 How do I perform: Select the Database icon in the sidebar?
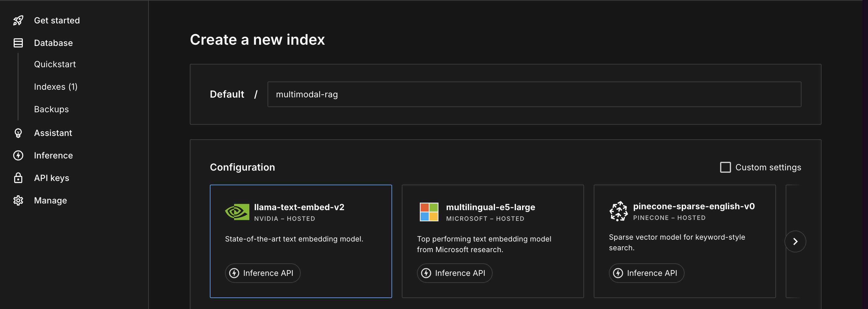coord(18,43)
